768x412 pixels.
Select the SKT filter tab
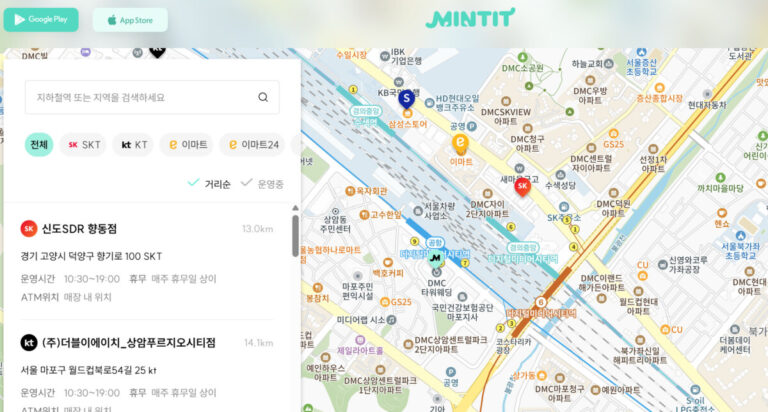coord(83,145)
